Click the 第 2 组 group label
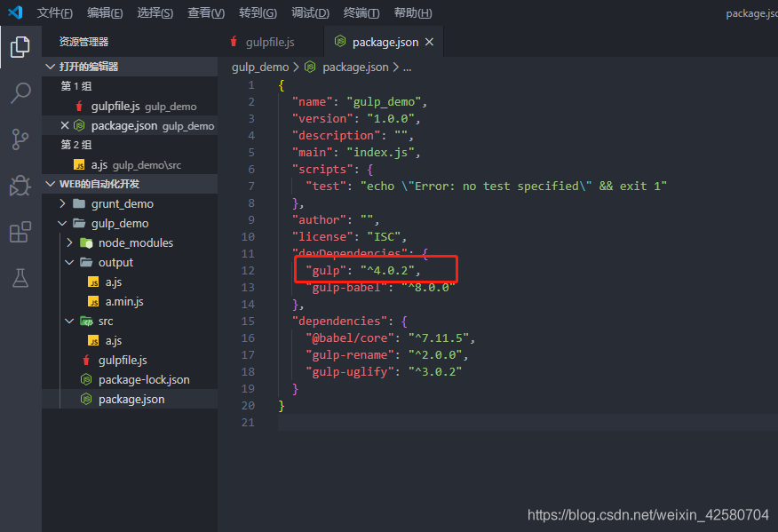778x532 pixels. (75, 145)
